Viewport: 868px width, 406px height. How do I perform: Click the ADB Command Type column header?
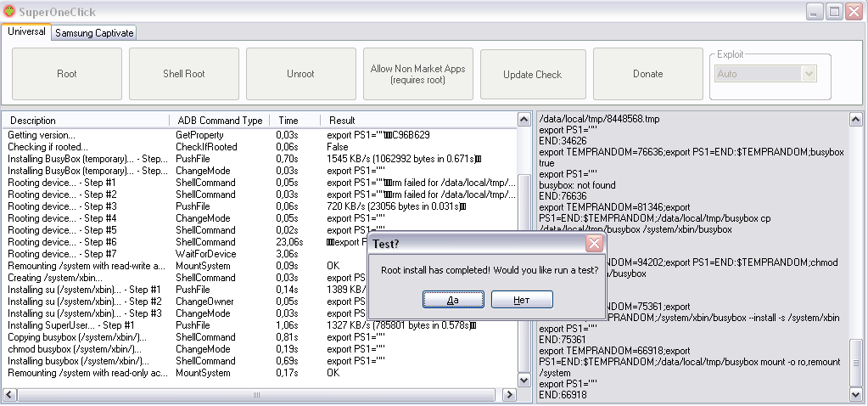(x=220, y=121)
